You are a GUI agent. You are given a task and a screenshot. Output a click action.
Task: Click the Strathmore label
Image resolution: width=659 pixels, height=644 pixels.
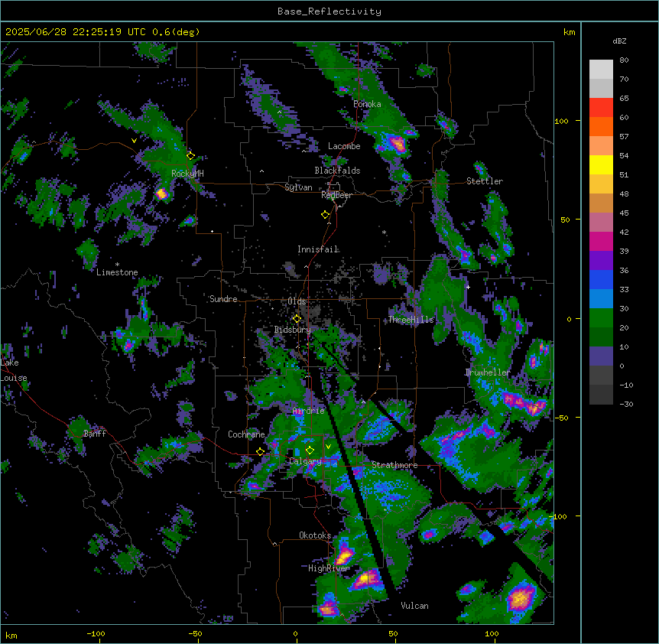point(394,465)
